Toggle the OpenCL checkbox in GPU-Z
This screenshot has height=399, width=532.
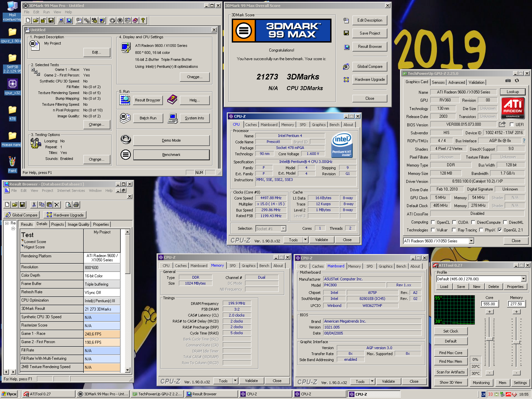(433, 222)
